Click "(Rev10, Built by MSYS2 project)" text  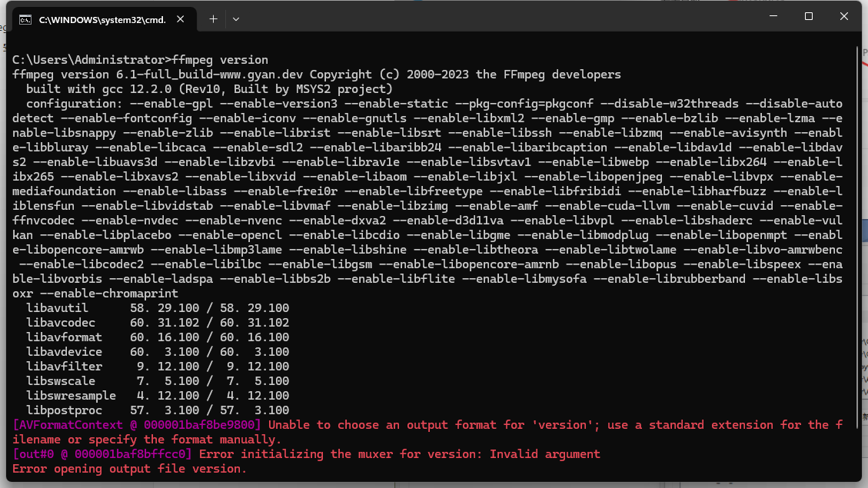[286, 89]
